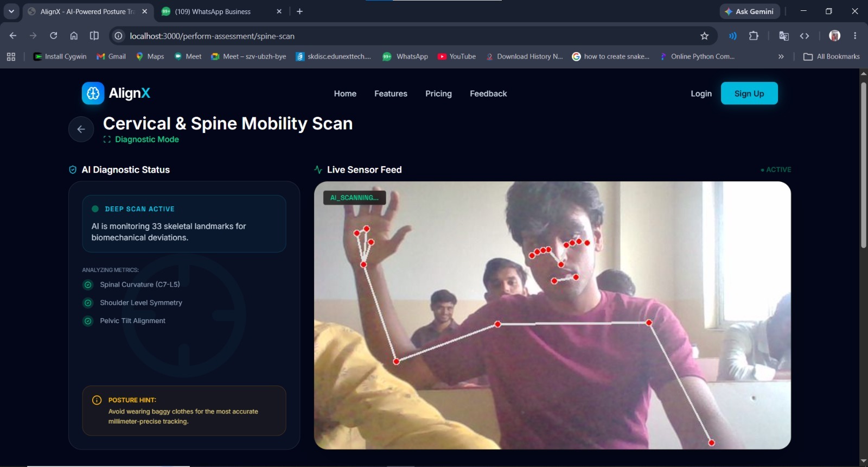Show more bookmarks with the double chevron
Image resolution: width=868 pixels, height=467 pixels.
point(781,56)
